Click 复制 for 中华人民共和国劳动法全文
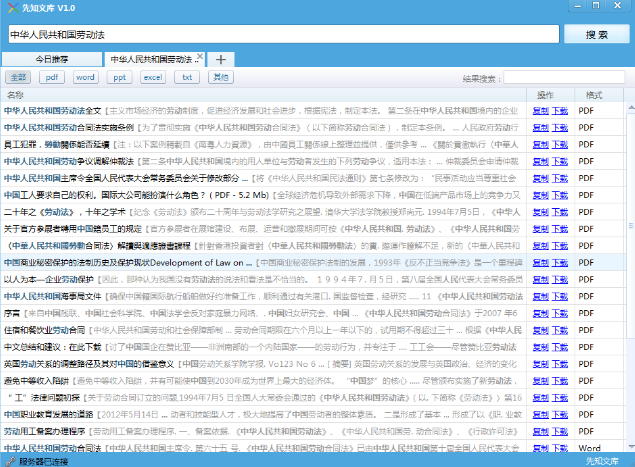Viewport: 635px width, 467px height. point(540,110)
